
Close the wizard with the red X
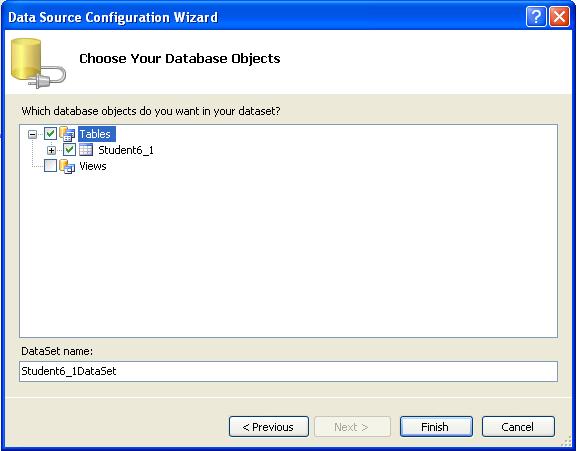pyautogui.click(x=559, y=17)
